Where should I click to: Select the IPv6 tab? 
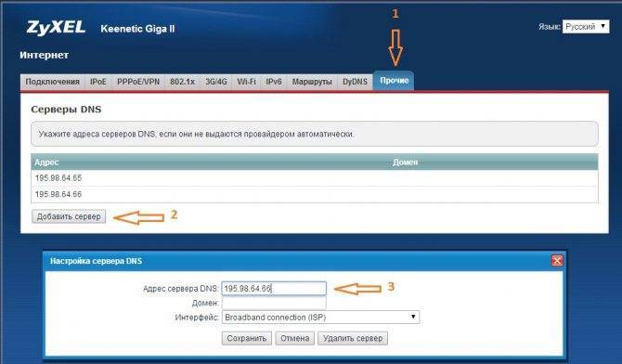tap(274, 82)
